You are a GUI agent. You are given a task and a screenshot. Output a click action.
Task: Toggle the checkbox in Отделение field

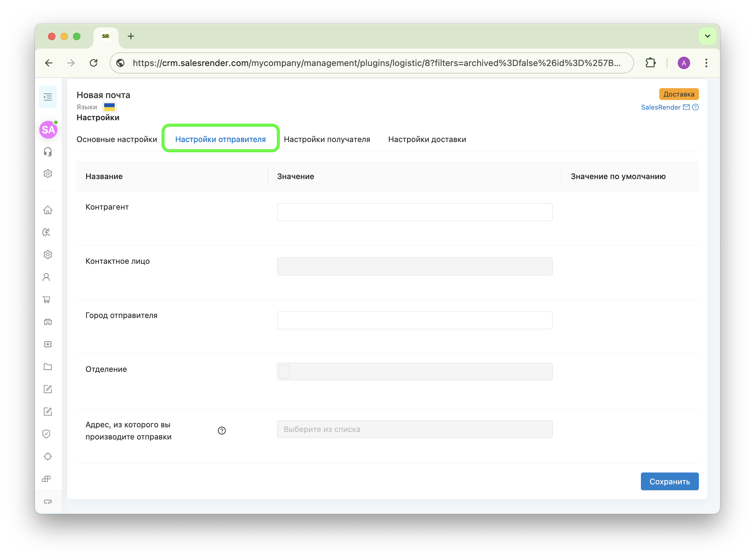coord(285,372)
